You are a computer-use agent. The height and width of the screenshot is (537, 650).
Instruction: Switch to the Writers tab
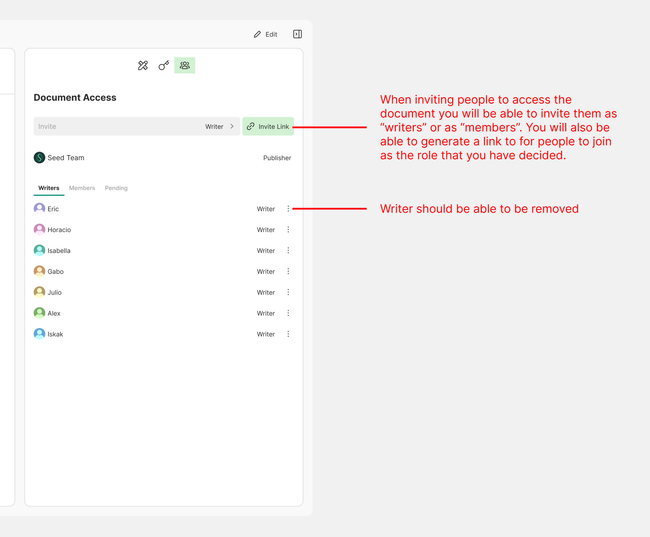pyautogui.click(x=49, y=188)
